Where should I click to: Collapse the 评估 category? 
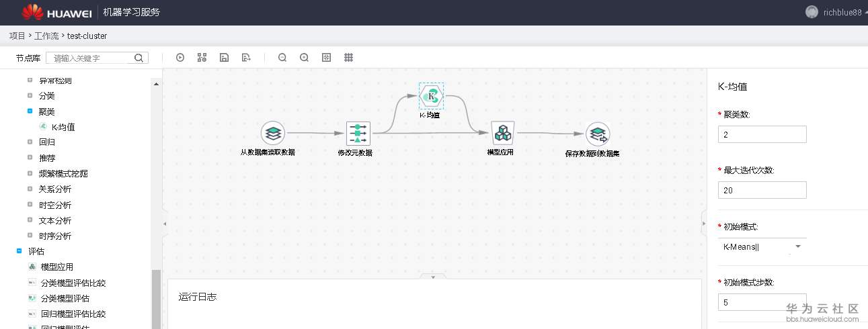(19, 251)
